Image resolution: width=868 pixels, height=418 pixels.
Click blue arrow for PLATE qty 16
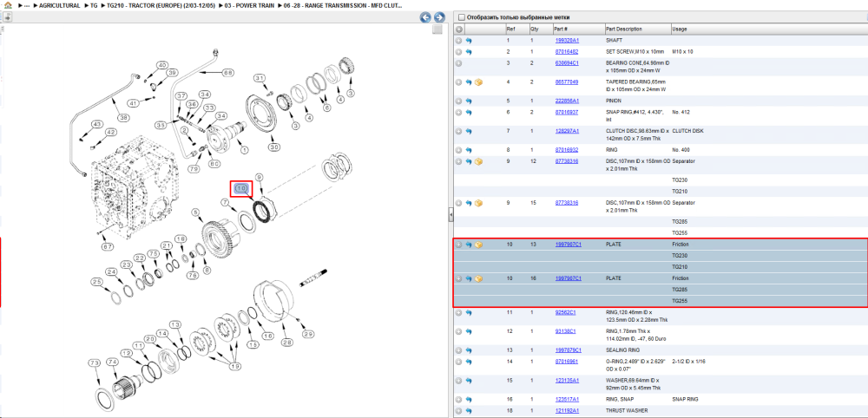click(x=469, y=278)
